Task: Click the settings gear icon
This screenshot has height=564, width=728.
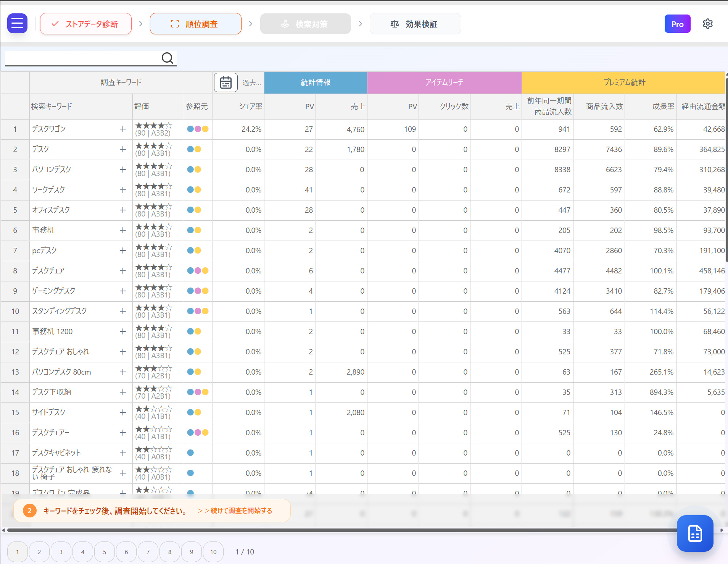Action: click(707, 24)
